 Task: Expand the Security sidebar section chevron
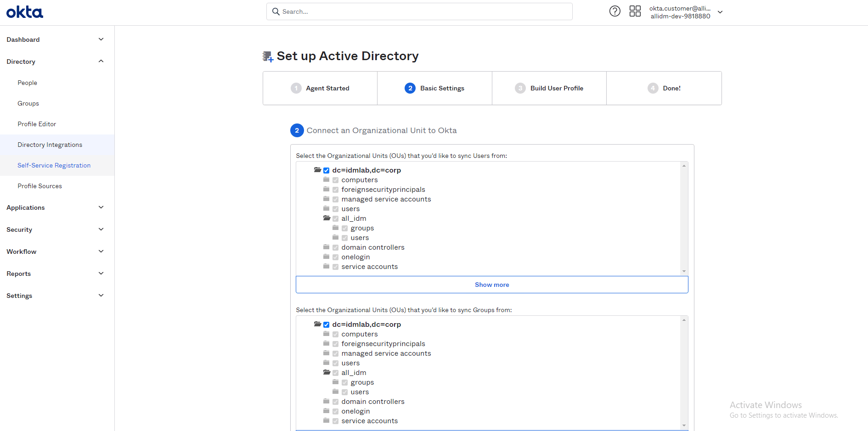click(x=101, y=229)
